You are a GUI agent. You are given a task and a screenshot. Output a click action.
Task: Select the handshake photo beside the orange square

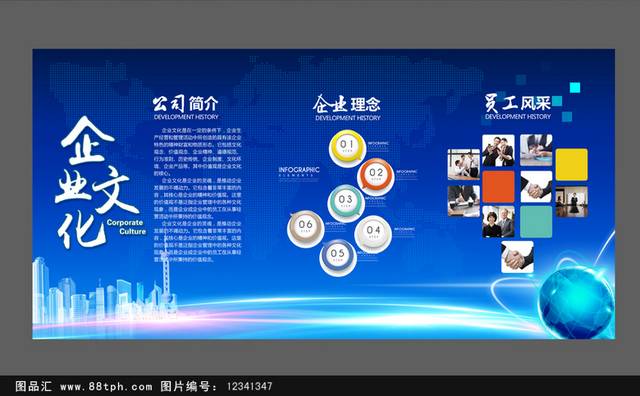[x=536, y=187]
